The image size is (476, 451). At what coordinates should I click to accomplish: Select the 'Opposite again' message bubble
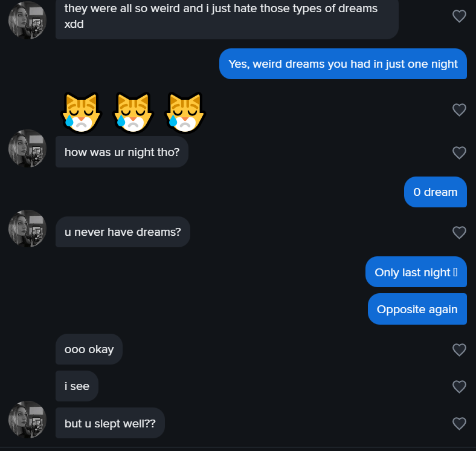click(417, 309)
